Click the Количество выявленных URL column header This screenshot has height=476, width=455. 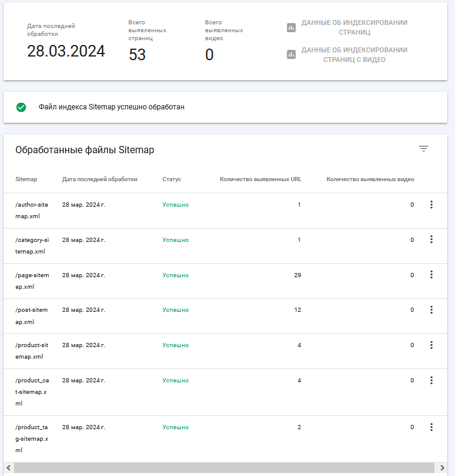261,179
